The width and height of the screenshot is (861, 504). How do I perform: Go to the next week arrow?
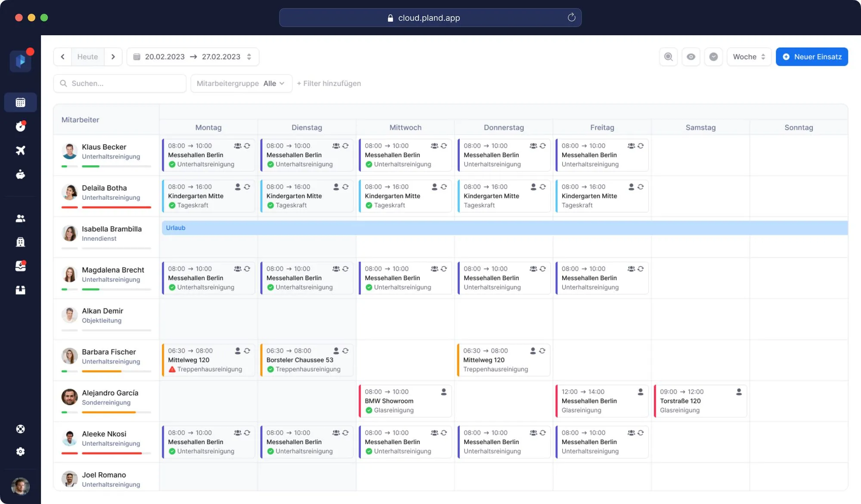pyautogui.click(x=113, y=57)
